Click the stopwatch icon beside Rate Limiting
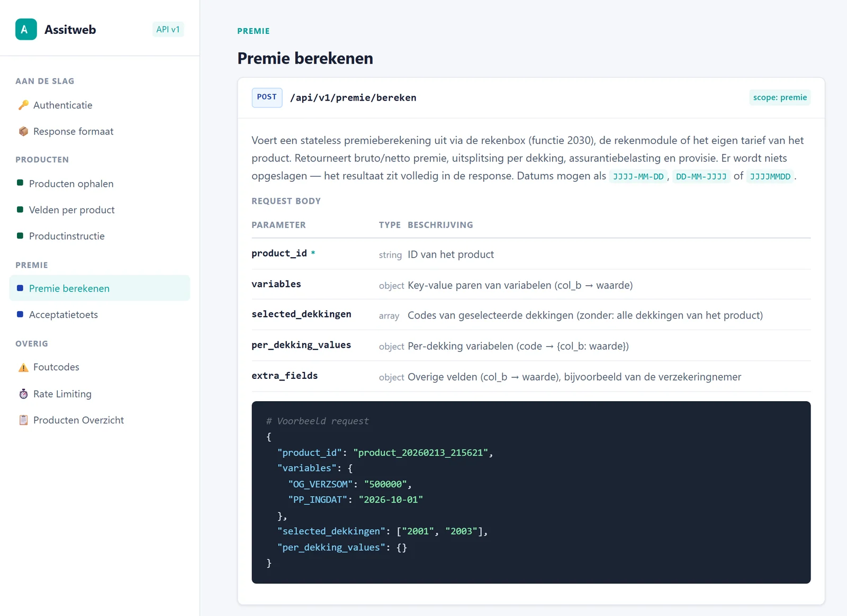Image resolution: width=847 pixels, height=616 pixels. click(x=23, y=394)
